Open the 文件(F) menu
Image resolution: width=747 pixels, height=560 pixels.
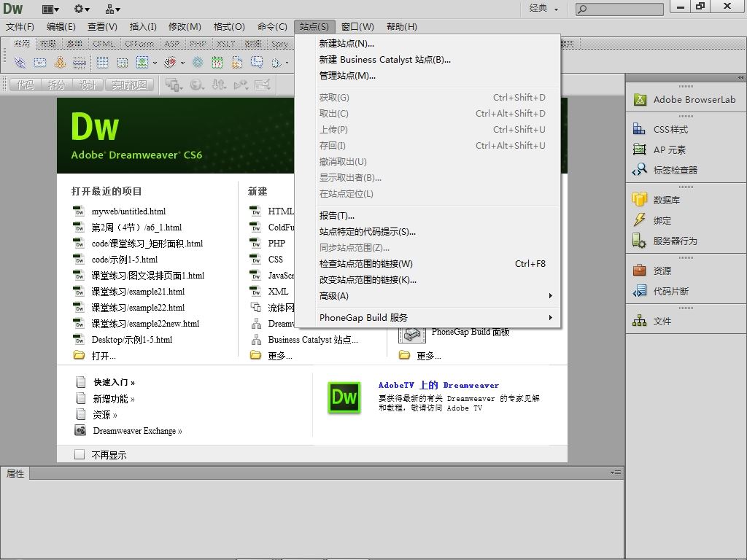point(20,27)
